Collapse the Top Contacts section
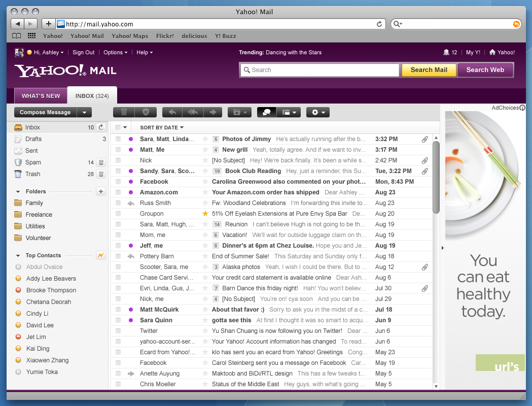 [x=18, y=256]
